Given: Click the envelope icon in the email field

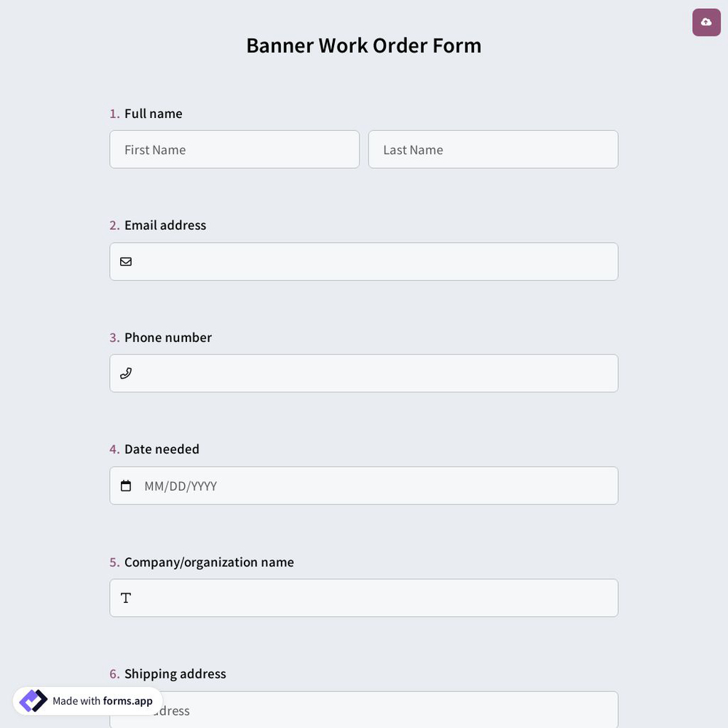Looking at the screenshot, I should pyautogui.click(x=125, y=260).
